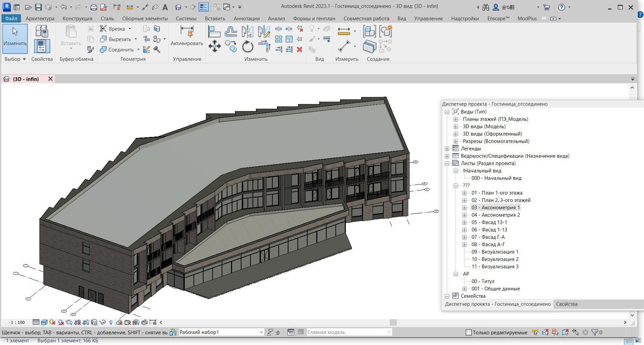Open the Соединить dropdown arrow
The image size is (644, 345).
[x=138, y=50]
